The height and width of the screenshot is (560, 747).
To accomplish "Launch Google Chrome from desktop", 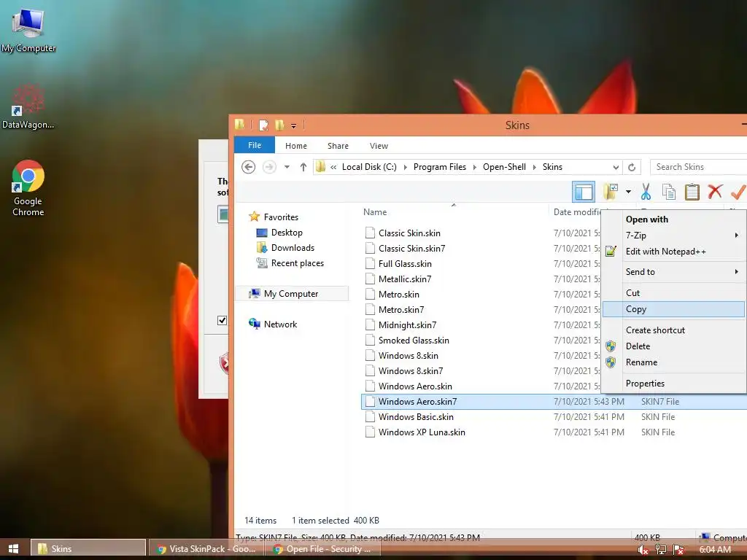I will point(28,187).
